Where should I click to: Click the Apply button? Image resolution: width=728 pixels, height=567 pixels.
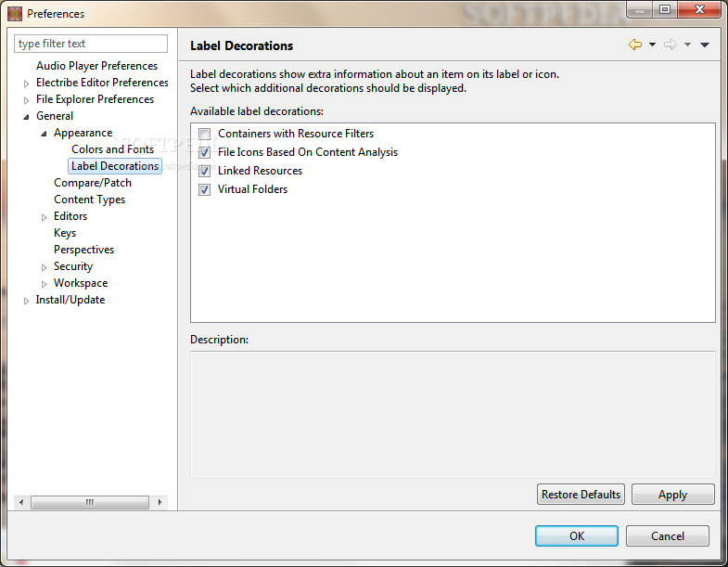[672, 494]
